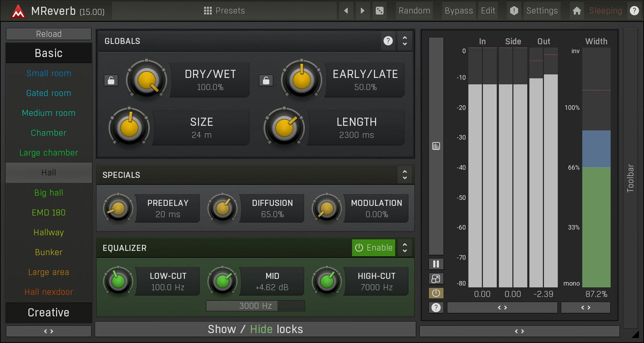This screenshot has height=343, width=644.
Task: Click the 3000 Hz mid frequency slider
Action: point(255,306)
